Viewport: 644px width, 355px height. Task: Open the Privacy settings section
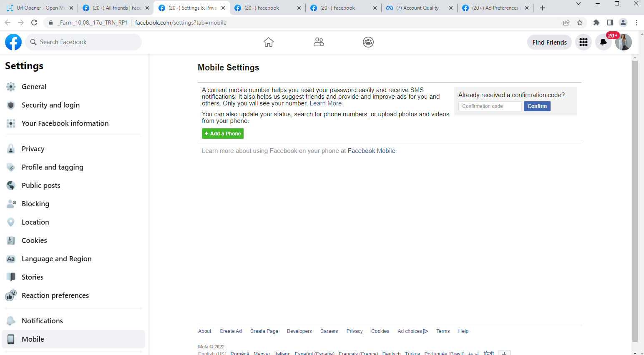73,149
